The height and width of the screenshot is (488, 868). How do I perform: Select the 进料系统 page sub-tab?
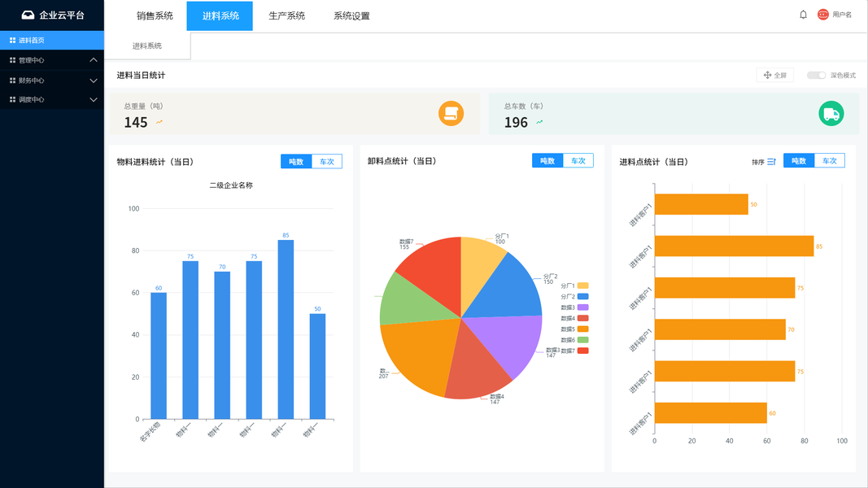[147, 46]
